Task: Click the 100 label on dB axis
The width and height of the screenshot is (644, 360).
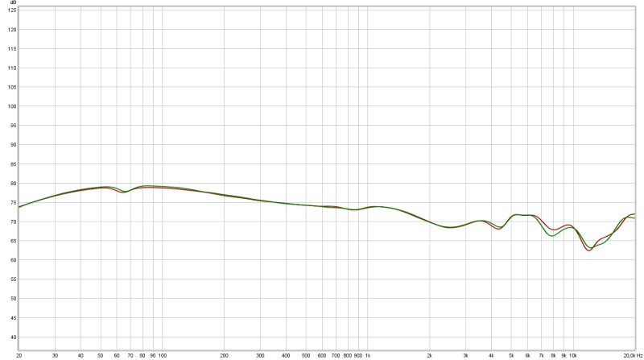Action: pyautogui.click(x=12, y=106)
